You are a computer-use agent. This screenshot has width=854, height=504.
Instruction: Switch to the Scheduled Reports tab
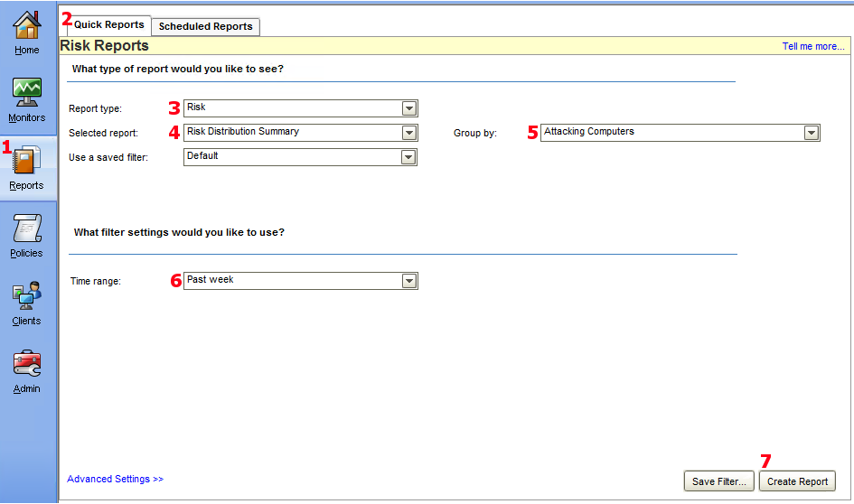tap(205, 26)
